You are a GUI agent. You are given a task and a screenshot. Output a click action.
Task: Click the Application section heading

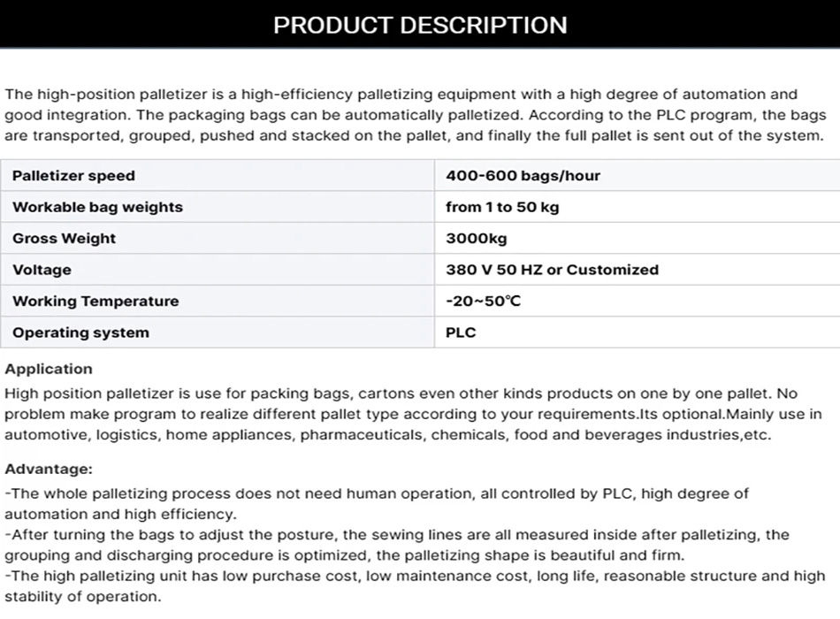tap(49, 369)
